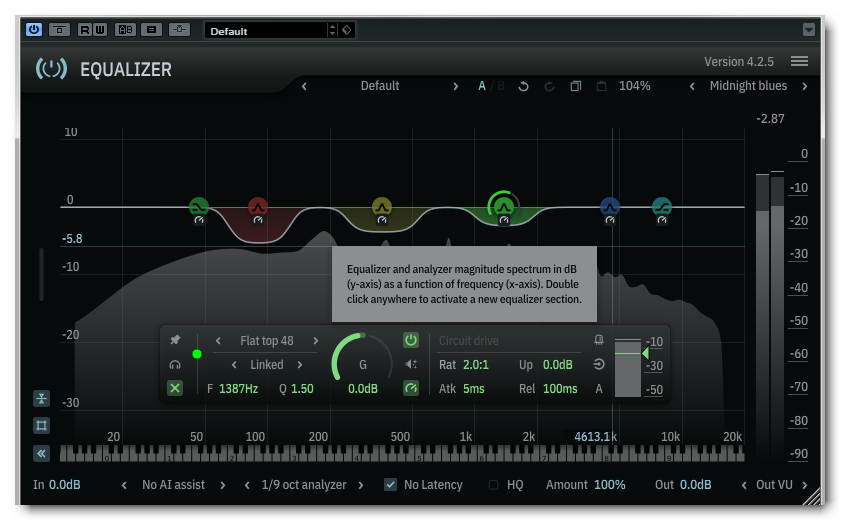Select the blue bell band node
852x532 pixels.
tap(610, 206)
